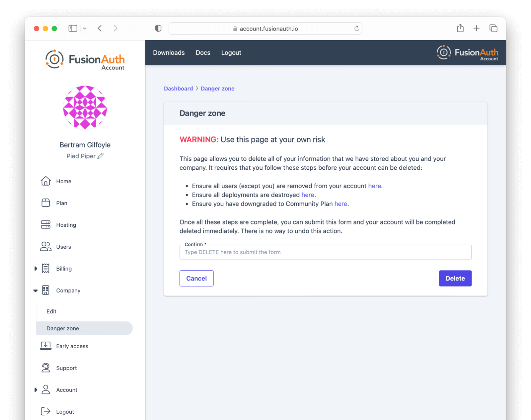
Task: Click the pencil icon beside Pied Piper
Action: pyautogui.click(x=101, y=156)
